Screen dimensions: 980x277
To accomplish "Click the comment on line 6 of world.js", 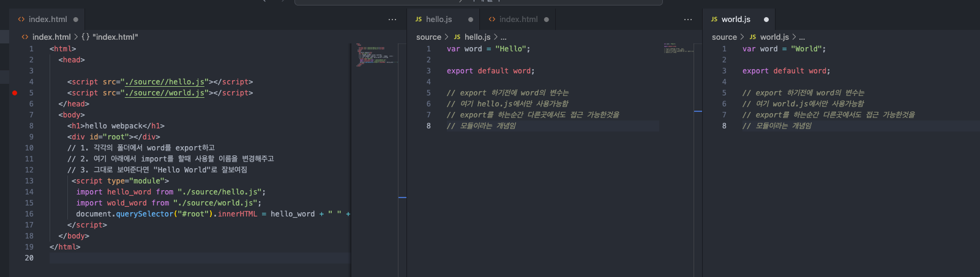I will click(x=803, y=104).
